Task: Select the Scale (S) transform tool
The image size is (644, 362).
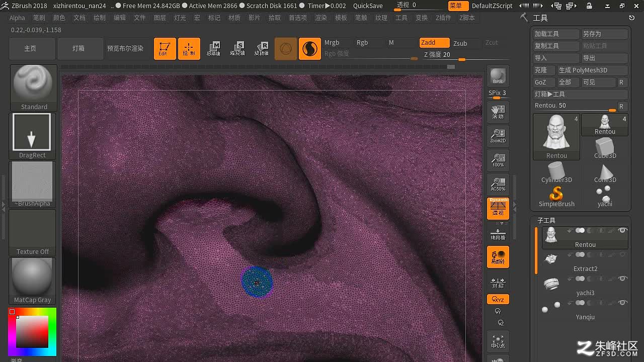Action: click(x=237, y=49)
